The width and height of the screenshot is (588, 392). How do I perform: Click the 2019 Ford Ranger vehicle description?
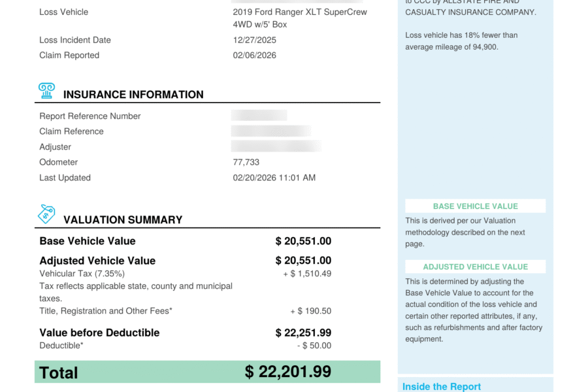(300, 18)
